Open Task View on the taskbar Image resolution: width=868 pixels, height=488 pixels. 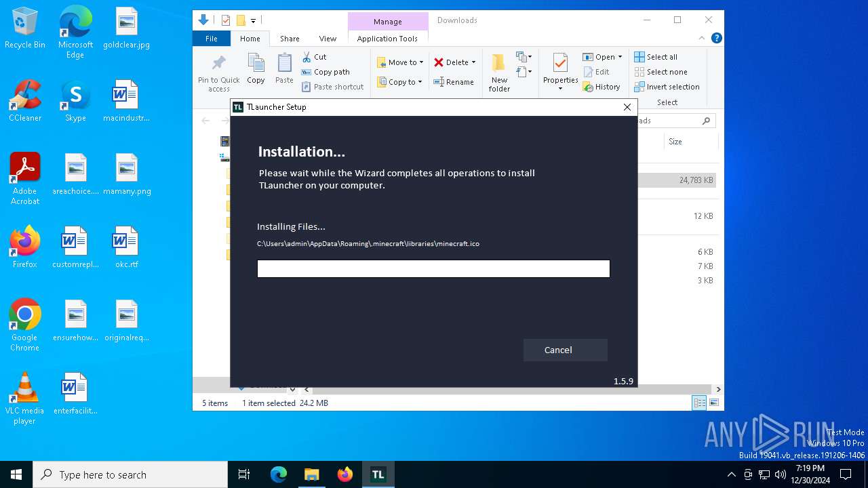(x=244, y=474)
